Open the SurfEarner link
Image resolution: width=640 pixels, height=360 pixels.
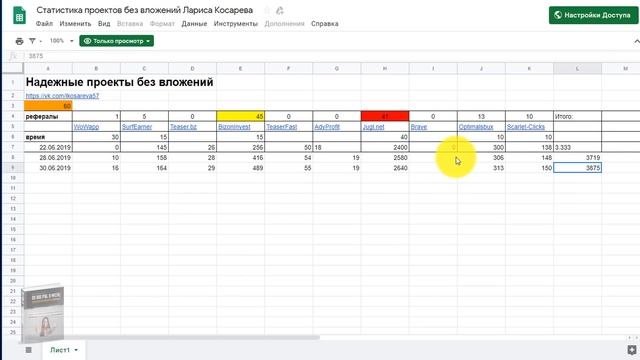coord(137,127)
